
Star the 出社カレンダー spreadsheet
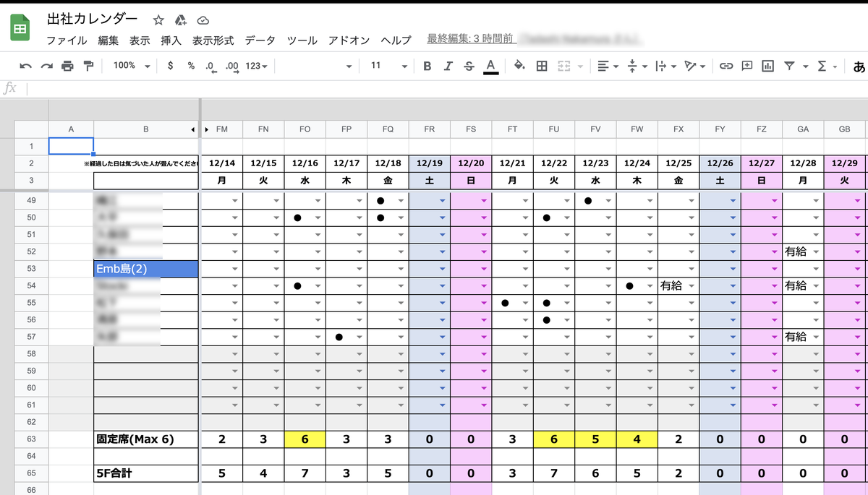pos(158,20)
